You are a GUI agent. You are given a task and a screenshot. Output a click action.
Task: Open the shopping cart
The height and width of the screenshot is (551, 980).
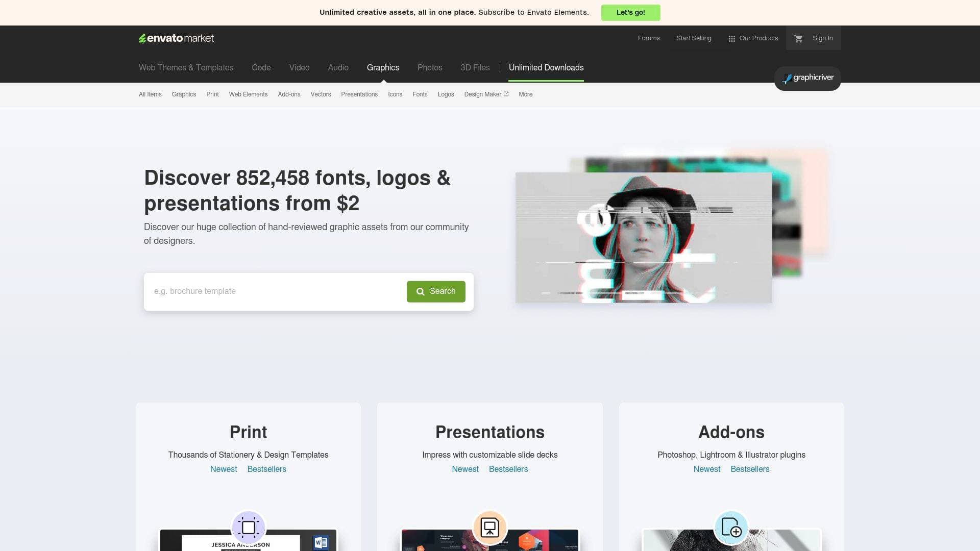click(798, 38)
